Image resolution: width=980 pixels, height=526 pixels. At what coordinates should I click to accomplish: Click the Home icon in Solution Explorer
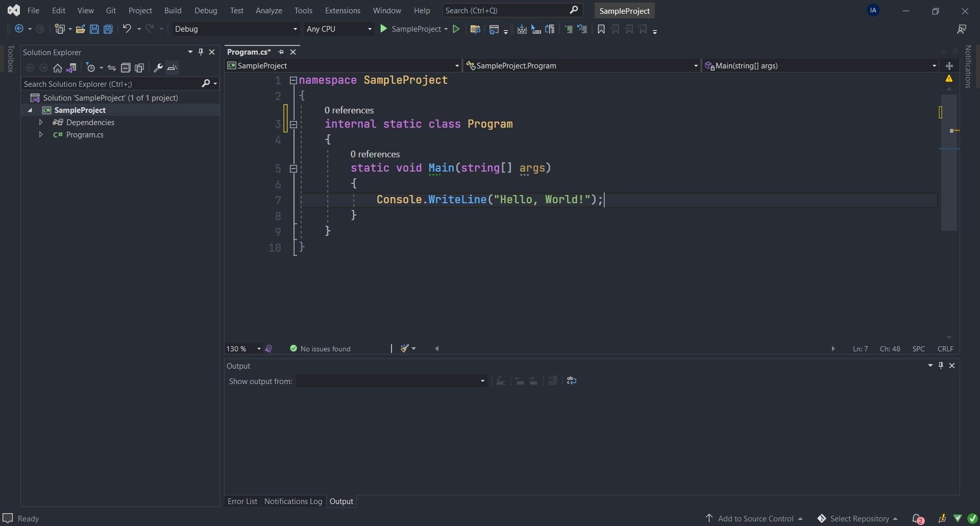point(58,68)
